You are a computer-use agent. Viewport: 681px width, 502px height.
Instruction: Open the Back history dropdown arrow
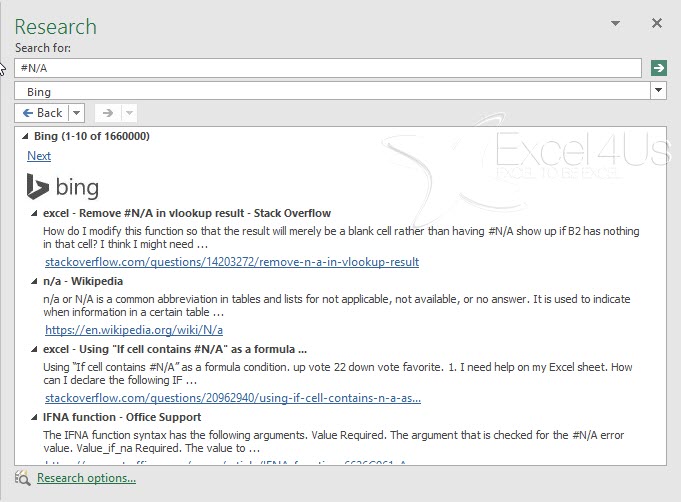76,113
